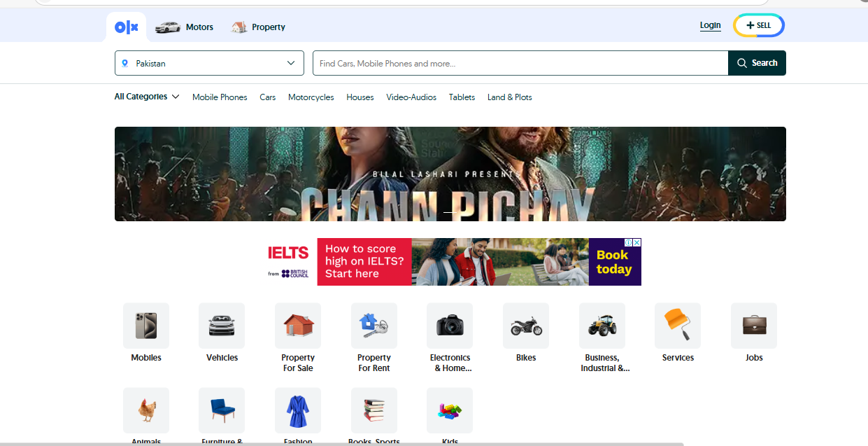Open Furniture blue chair icon
The width and height of the screenshot is (868, 446).
point(222,410)
